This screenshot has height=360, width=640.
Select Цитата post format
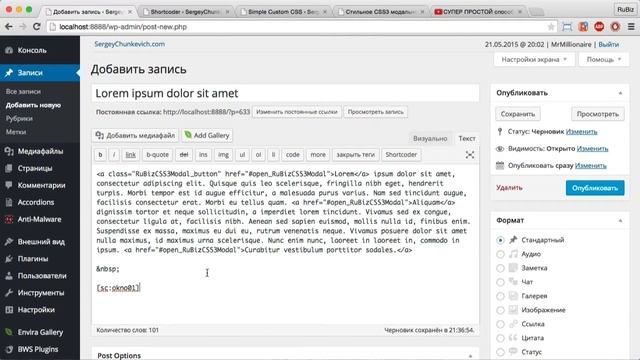pos(500,338)
